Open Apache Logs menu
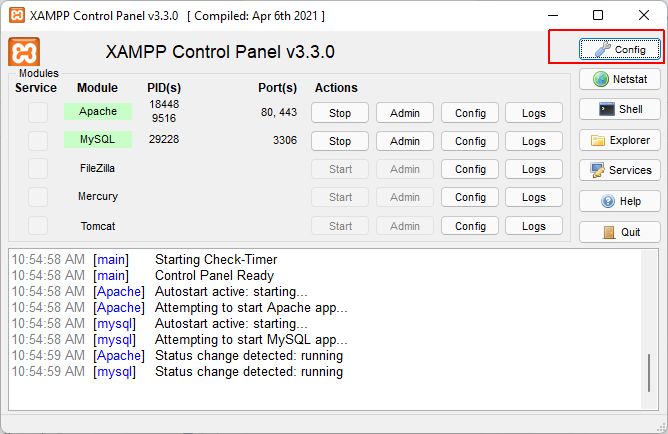This screenshot has width=668, height=434. [x=534, y=113]
